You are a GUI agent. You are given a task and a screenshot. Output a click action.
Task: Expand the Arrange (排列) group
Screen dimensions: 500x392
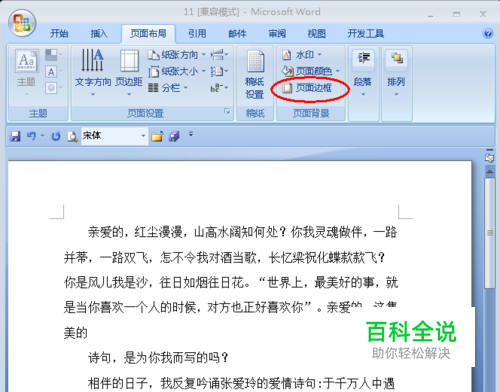tap(396, 73)
